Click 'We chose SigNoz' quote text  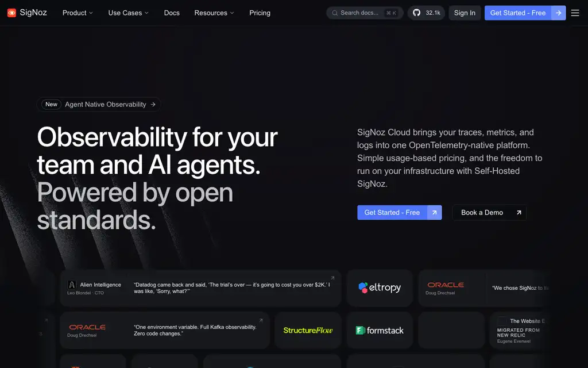coord(520,288)
